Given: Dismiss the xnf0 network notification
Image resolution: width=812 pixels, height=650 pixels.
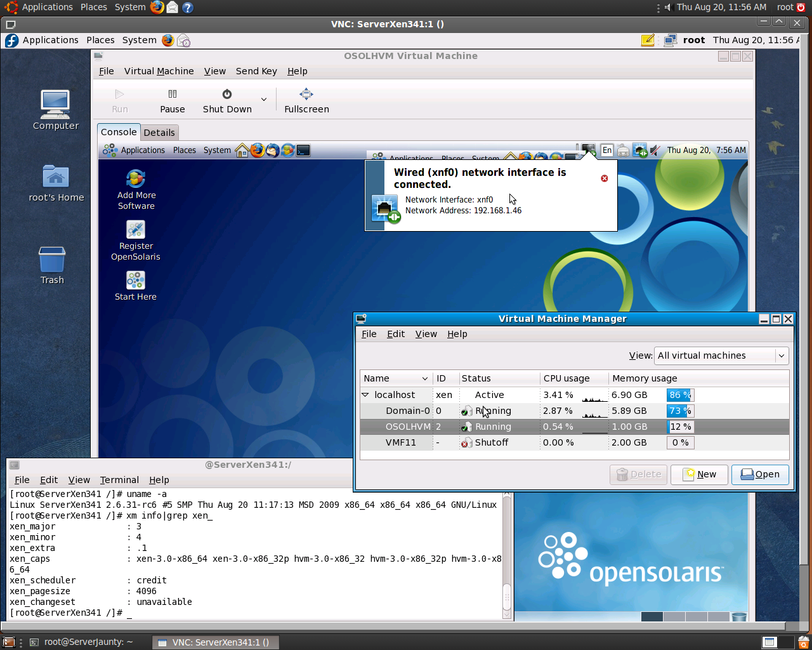Looking at the screenshot, I should click(x=605, y=178).
